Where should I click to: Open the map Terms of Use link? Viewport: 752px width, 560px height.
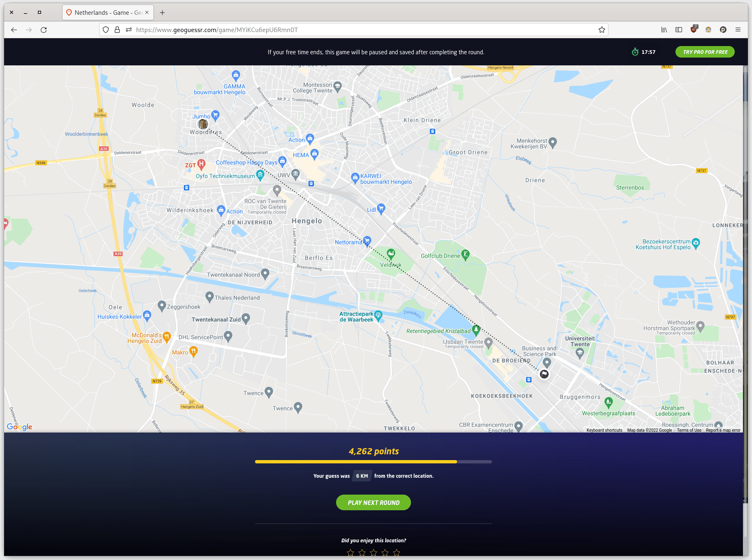689,430
